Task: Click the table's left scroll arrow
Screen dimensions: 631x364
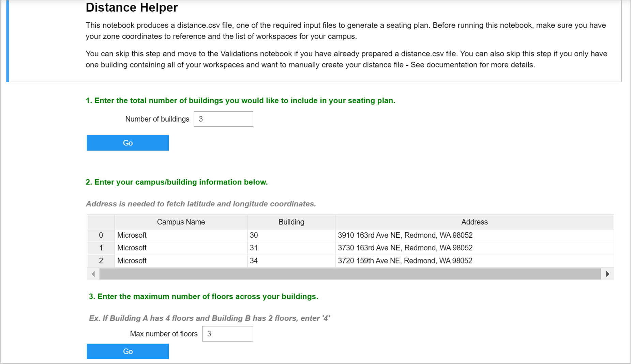Action: pos(93,274)
